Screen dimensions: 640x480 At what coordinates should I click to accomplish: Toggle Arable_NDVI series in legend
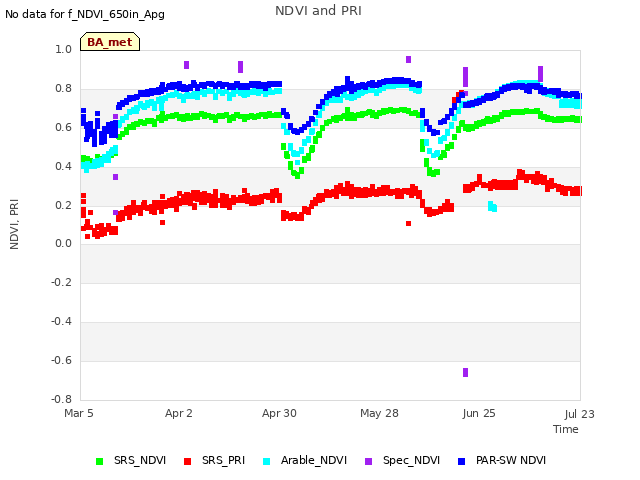point(305,460)
